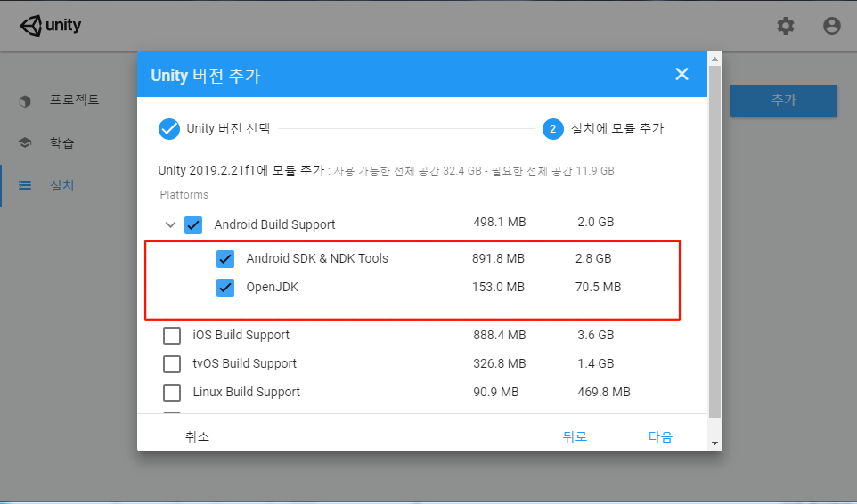The height and width of the screenshot is (504, 857).
Task: Click the Unity logo in header
Action: click(x=50, y=25)
